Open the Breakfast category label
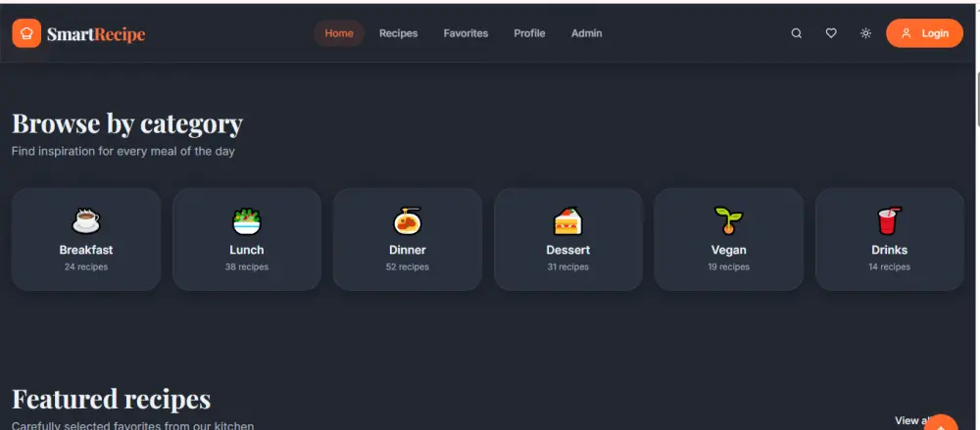The image size is (980, 430). point(86,250)
